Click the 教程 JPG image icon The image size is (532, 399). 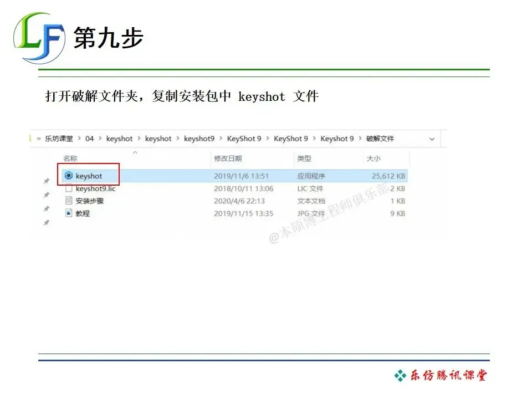click(x=69, y=213)
